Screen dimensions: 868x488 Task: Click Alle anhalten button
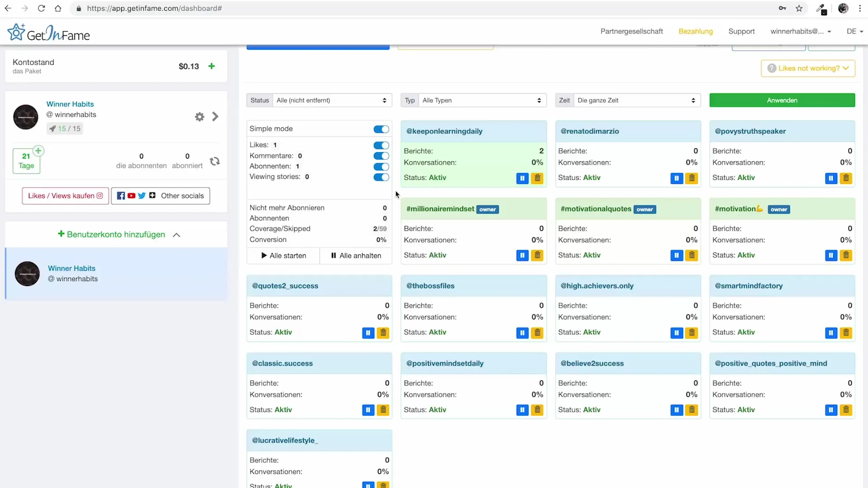pos(356,256)
